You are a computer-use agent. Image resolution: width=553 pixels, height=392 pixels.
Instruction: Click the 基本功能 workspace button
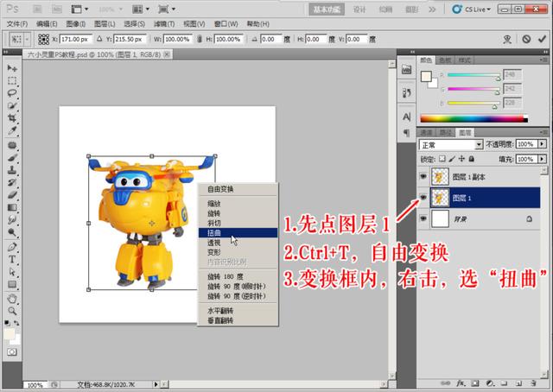[x=327, y=9]
